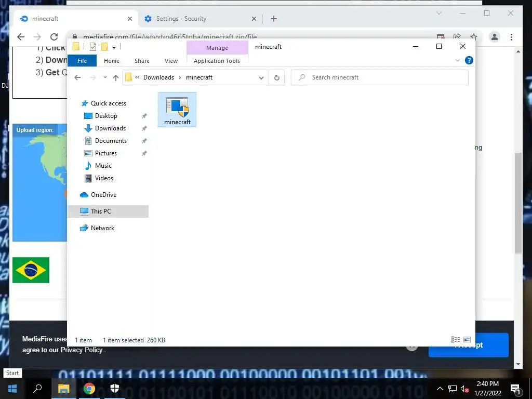Open network status tray icon
This screenshot has height=399, width=532.
click(453, 389)
